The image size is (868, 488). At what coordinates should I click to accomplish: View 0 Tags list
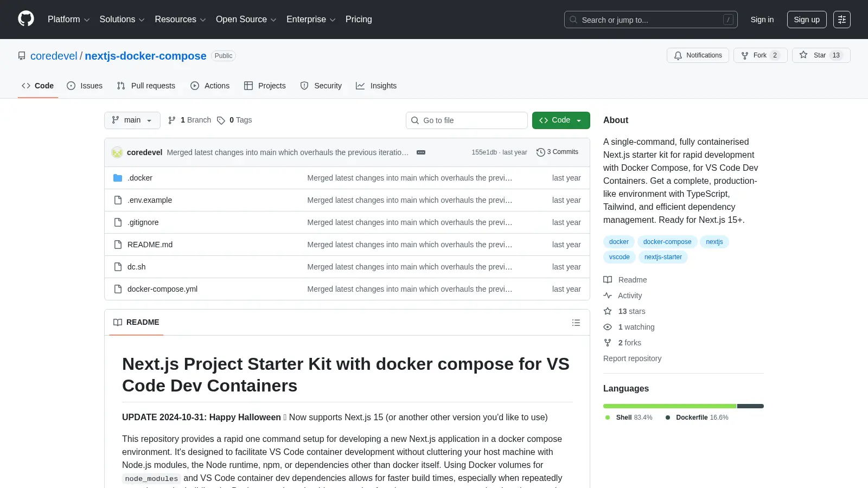click(234, 120)
